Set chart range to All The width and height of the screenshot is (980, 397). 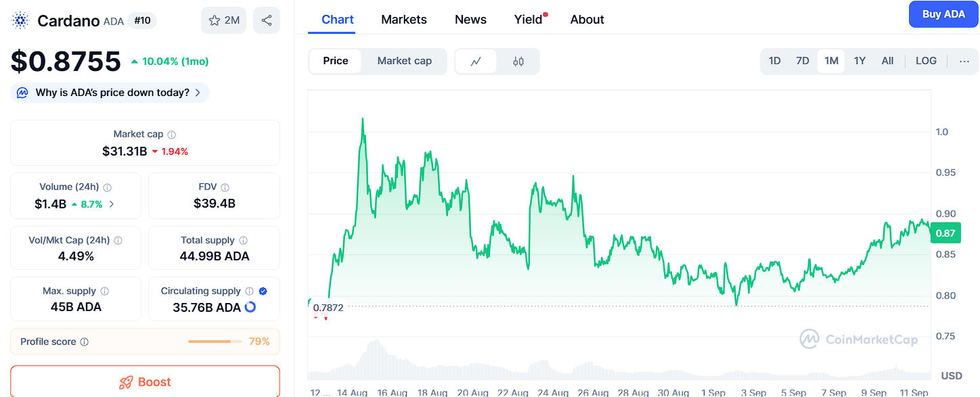click(887, 61)
